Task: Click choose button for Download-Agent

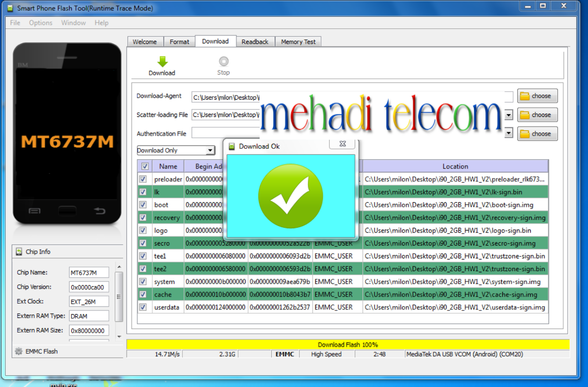Action: [537, 96]
